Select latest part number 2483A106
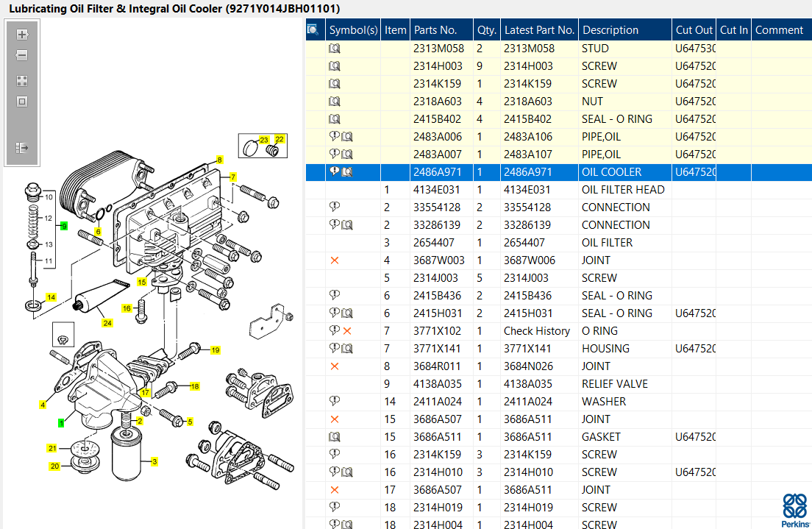Viewport: 812px width, 529px height. coord(540,137)
